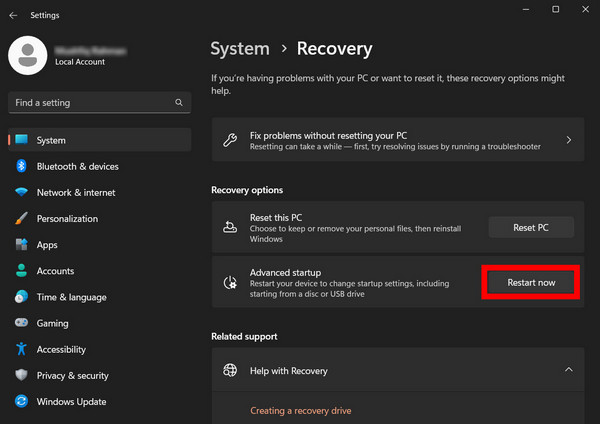This screenshot has height=424, width=600.
Task: Click the wrench icon for Fix problems
Action: [230, 140]
